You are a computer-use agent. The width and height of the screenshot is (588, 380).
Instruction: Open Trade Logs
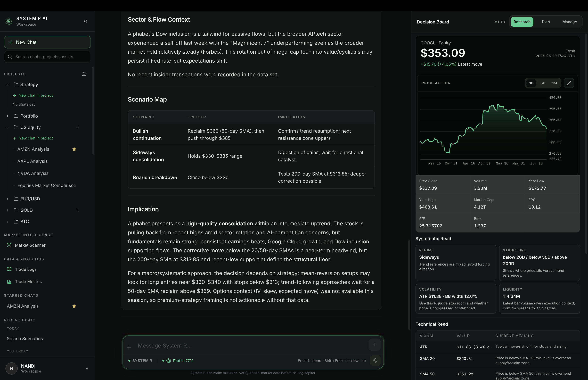coord(26,269)
